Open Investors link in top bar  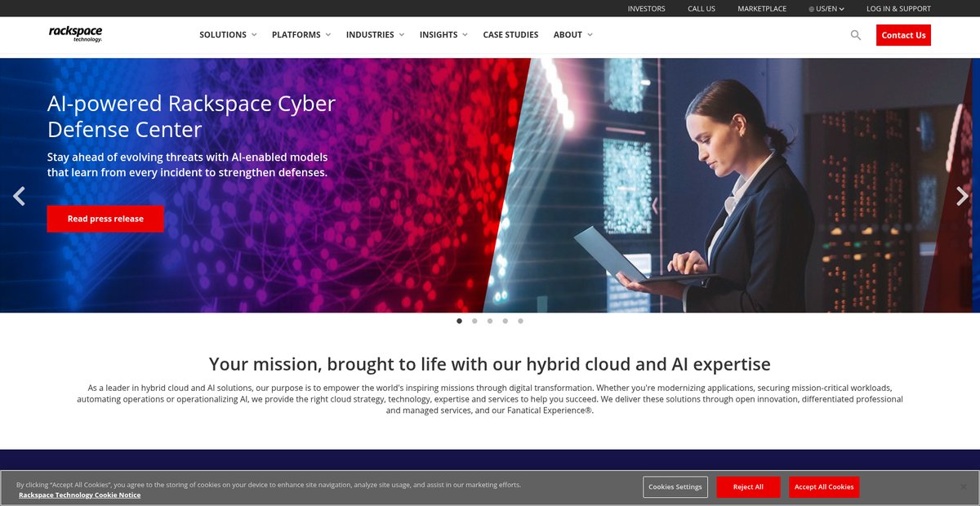pyautogui.click(x=646, y=9)
